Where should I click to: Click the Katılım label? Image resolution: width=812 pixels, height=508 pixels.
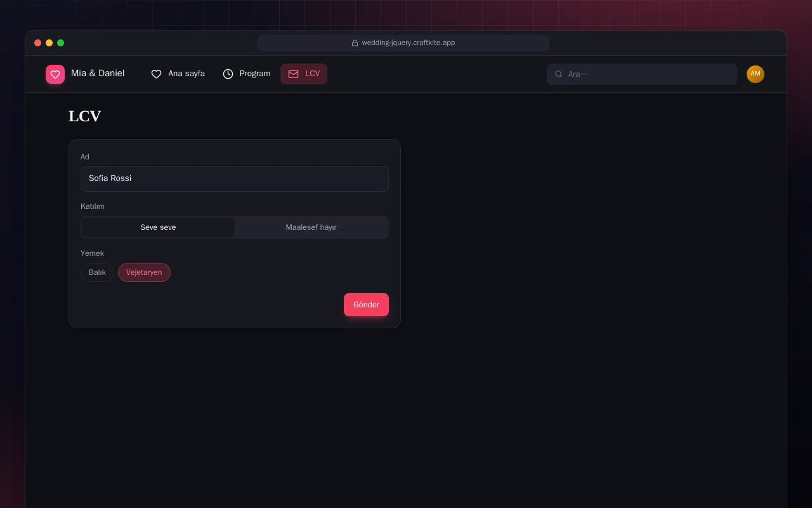coord(93,206)
